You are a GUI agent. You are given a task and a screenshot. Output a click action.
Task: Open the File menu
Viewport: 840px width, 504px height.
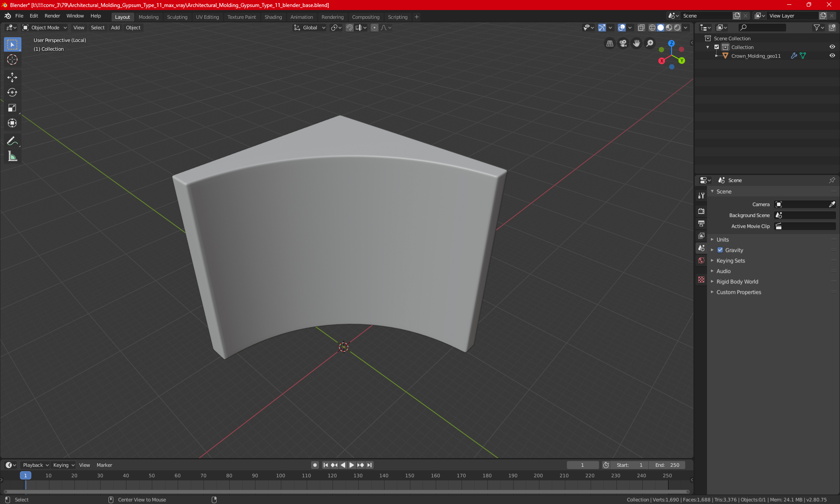tap(19, 16)
